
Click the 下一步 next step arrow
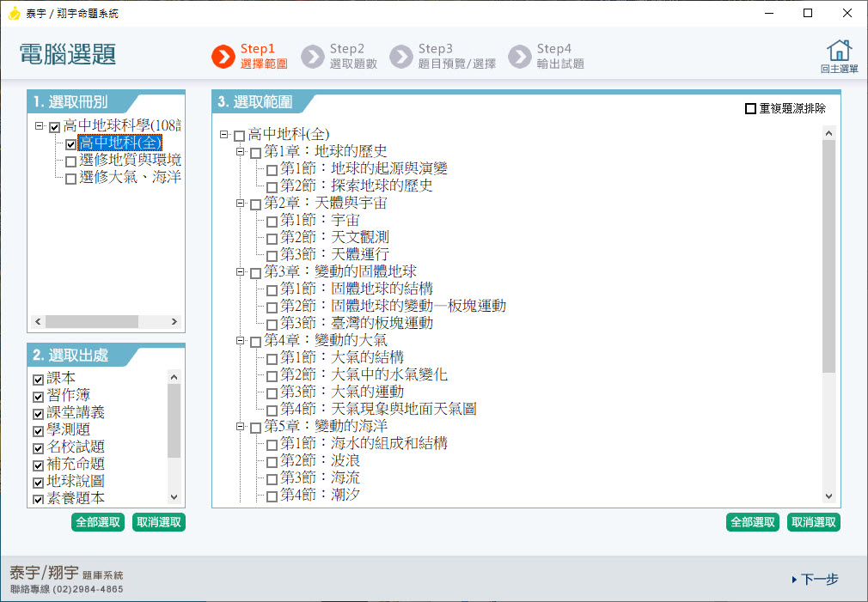point(794,580)
